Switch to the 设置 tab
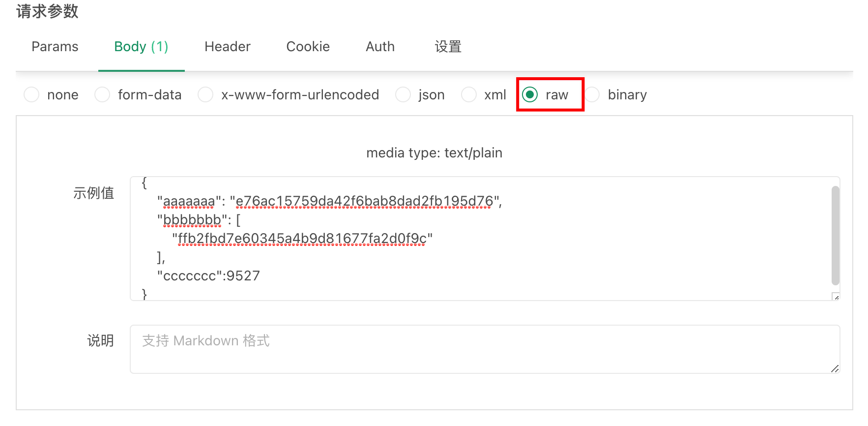Image resolution: width=868 pixels, height=426 pixels. tap(448, 46)
